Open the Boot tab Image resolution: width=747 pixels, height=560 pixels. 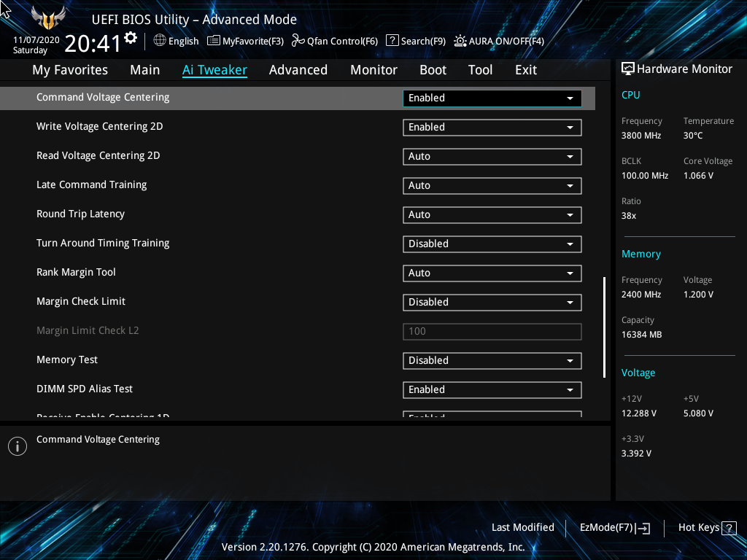pyautogui.click(x=433, y=70)
